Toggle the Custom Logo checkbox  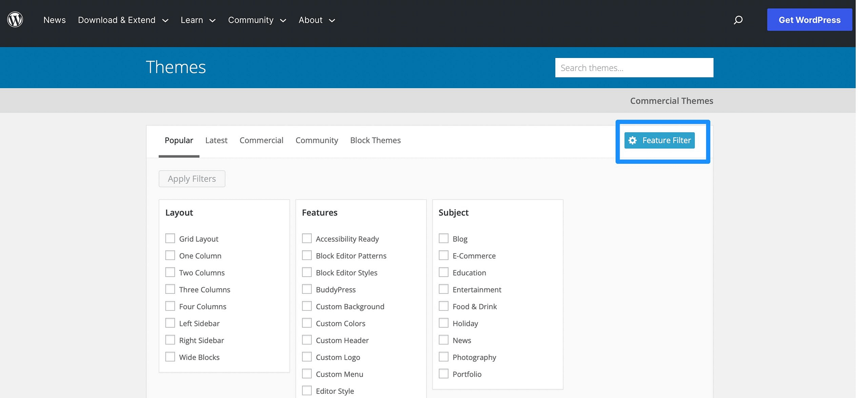(307, 357)
